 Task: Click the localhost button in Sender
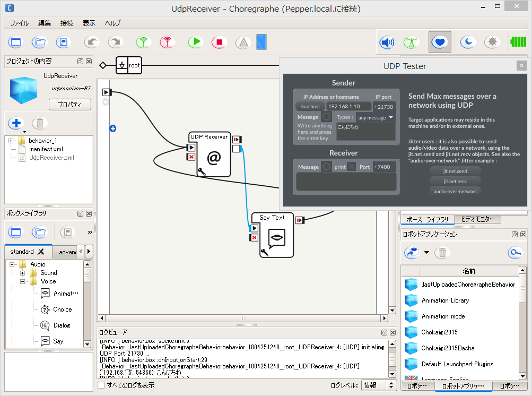310,106
